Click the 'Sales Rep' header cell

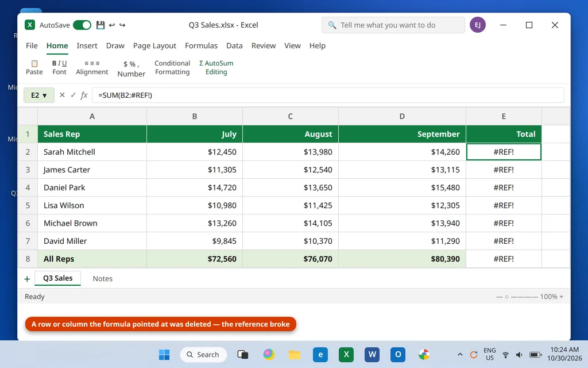92,134
